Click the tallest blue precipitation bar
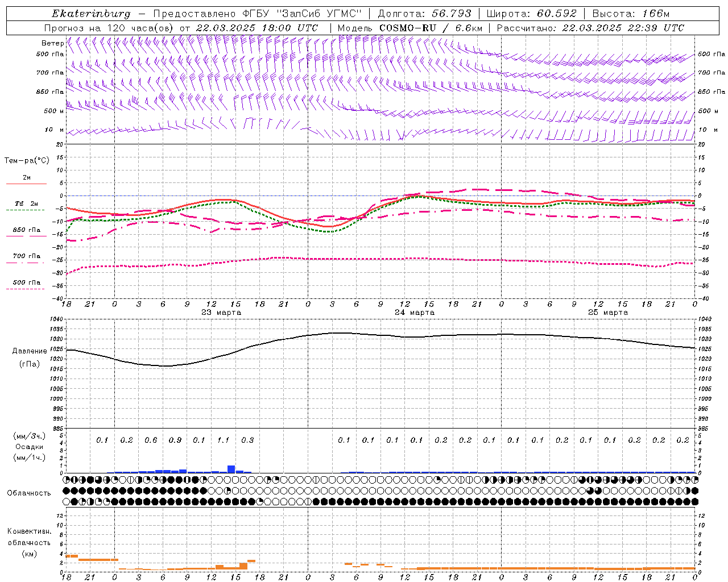 tap(231, 469)
